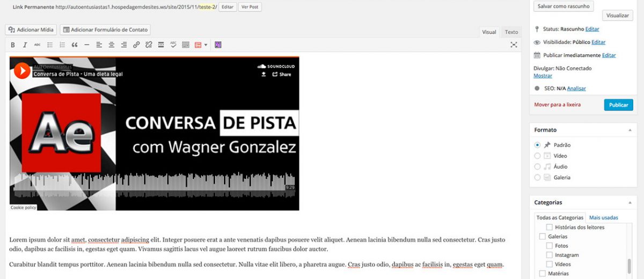The height and width of the screenshot is (279, 644).
Task: Tick the Instagram category checkbox
Action: pos(549,255)
